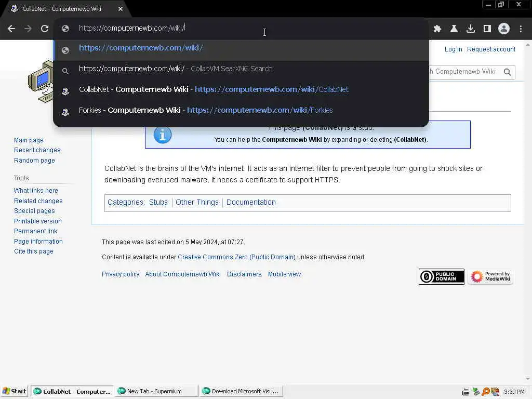This screenshot has width=532, height=399.
Task: Click the system tray keyboard icon
Action: [465, 392]
